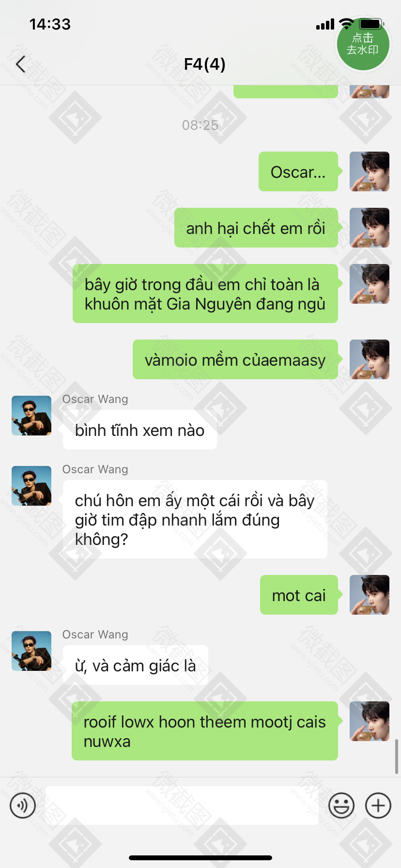The image size is (401, 868).
Task: Tap Oscar Wang avatar beside 'ừ, và cảm giác là'
Action: coord(31,651)
